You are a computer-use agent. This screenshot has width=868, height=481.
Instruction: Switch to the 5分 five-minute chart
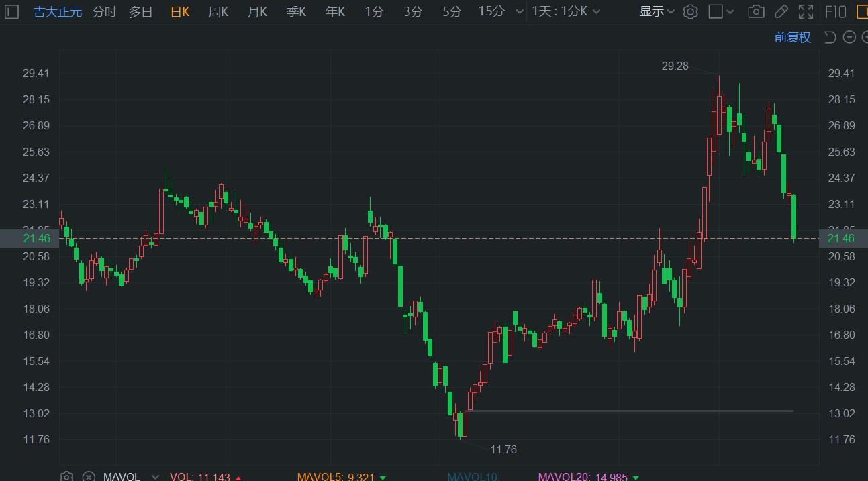(452, 11)
